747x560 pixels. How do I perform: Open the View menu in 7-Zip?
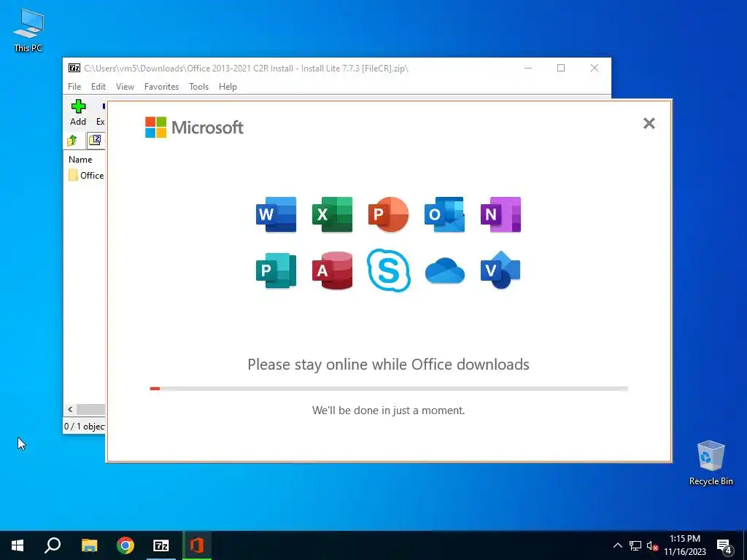point(125,87)
